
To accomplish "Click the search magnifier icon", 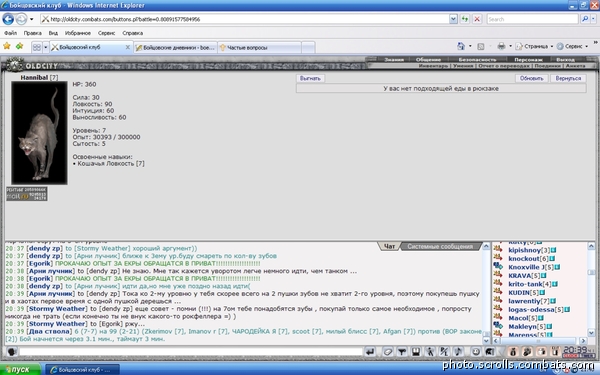I will pyautogui.click(x=584, y=19).
